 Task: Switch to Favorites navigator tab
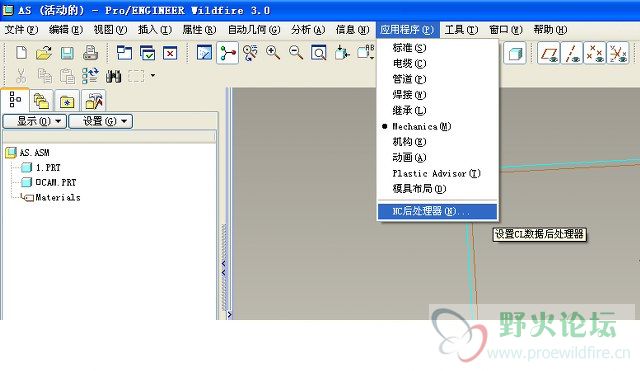tap(67, 101)
